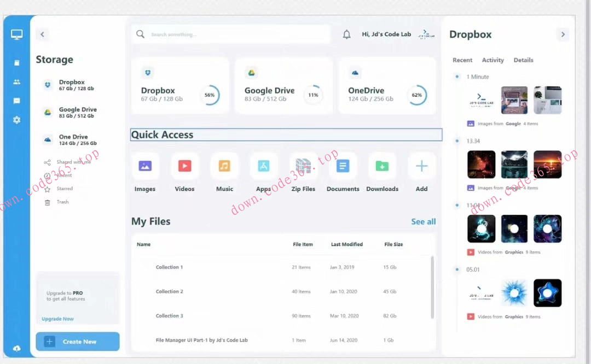Open notifications bell icon
This screenshot has width=591, height=364.
[346, 34]
